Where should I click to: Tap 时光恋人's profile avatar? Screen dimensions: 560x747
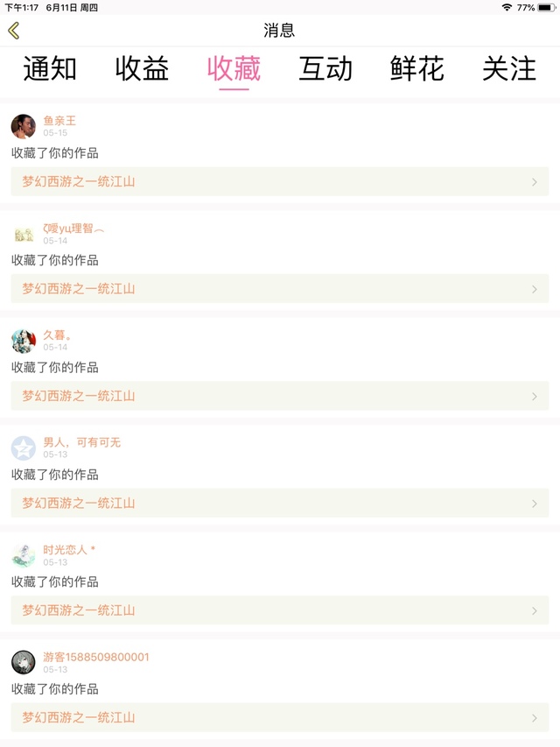coord(24,555)
